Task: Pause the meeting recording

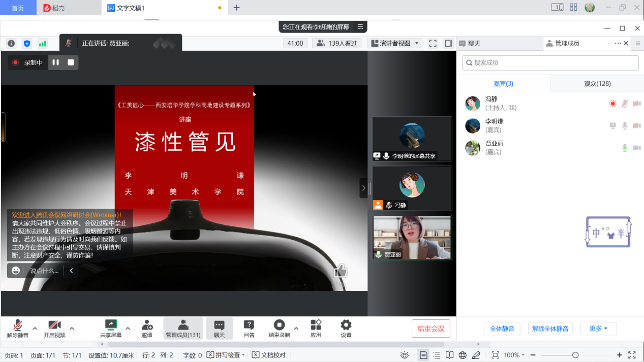Action: click(x=56, y=62)
